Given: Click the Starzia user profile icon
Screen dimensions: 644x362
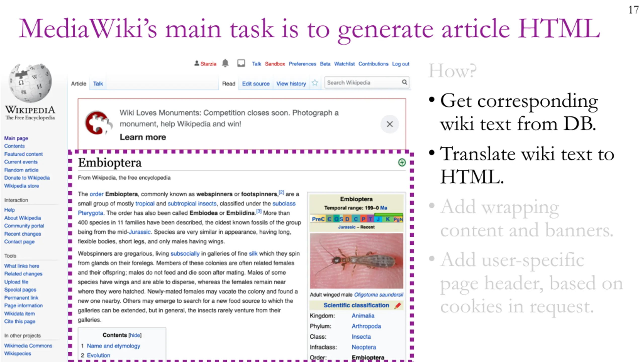Looking at the screenshot, I should tap(197, 63).
